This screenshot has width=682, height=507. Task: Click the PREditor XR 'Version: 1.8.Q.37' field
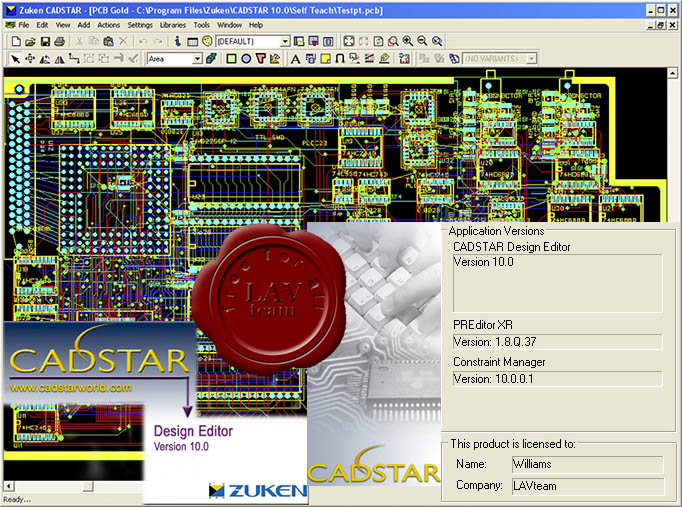click(x=558, y=342)
